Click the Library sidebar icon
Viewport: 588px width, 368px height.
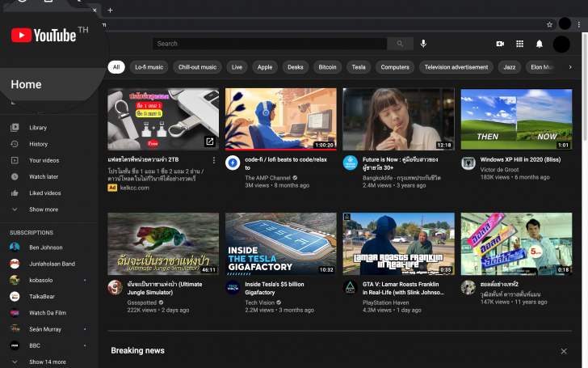click(15, 128)
